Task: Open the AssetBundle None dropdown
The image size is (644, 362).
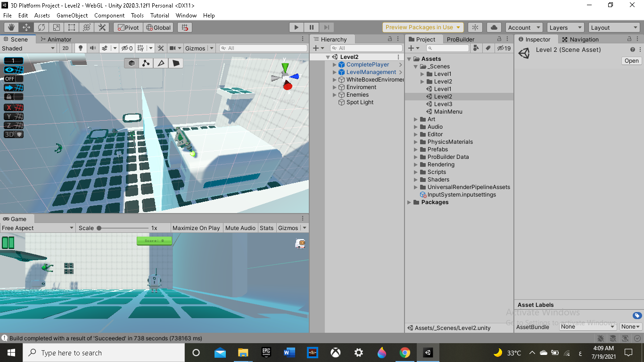Action: pyautogui.click(x=588, y=327)
